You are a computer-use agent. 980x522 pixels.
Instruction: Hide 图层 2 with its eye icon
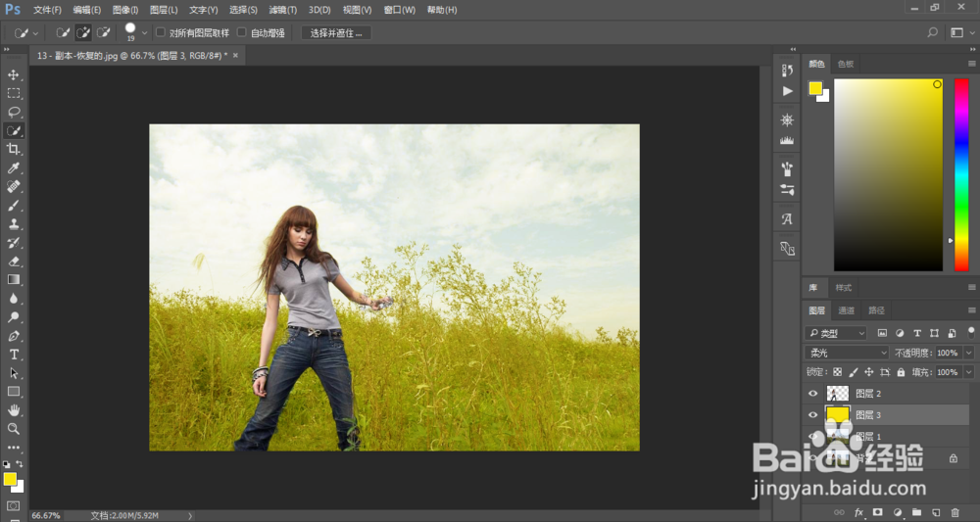812,394
